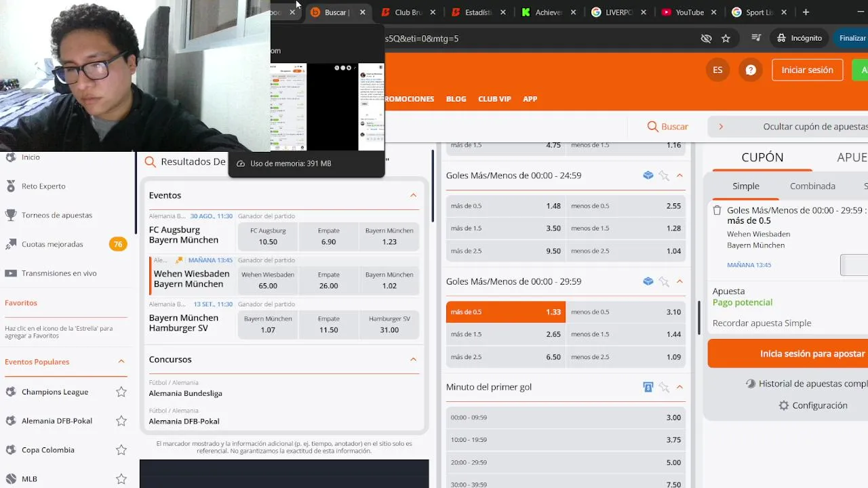
Task: Favorite the Minuto del primer gol market star
Action: tap(664, 387)
